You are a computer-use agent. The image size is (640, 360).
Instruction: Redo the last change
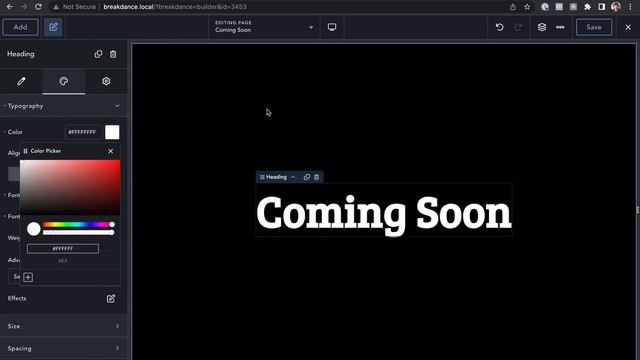518,27
